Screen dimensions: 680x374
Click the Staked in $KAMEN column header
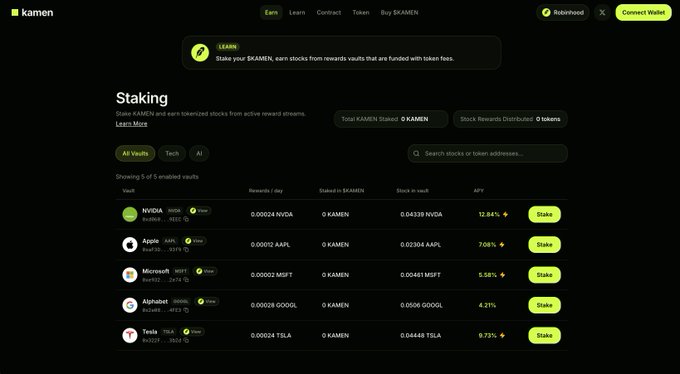342,191
